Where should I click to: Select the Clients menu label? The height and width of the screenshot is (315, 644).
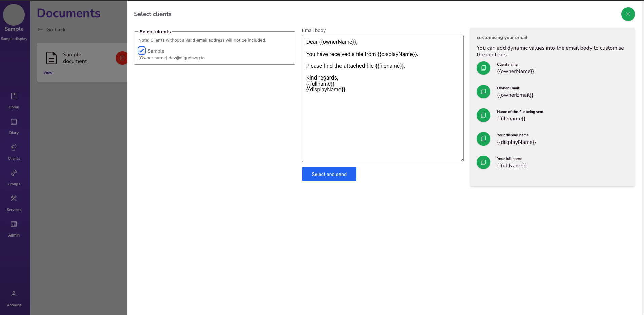(14, 158)
